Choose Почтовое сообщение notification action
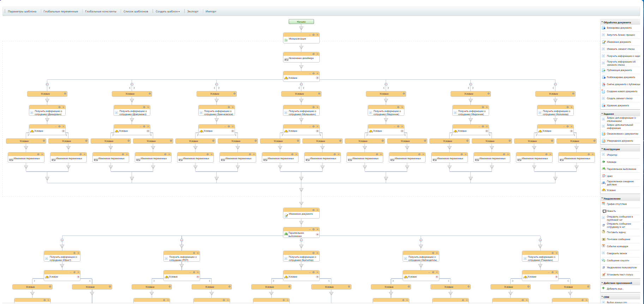This screenshot has width=644, height=304. (x=618, y=239)
